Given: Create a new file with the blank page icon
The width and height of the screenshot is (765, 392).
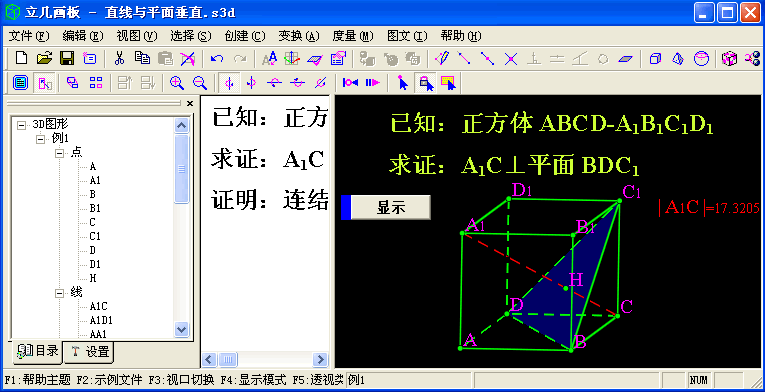Looking at the screenshot, I should 21,59.
